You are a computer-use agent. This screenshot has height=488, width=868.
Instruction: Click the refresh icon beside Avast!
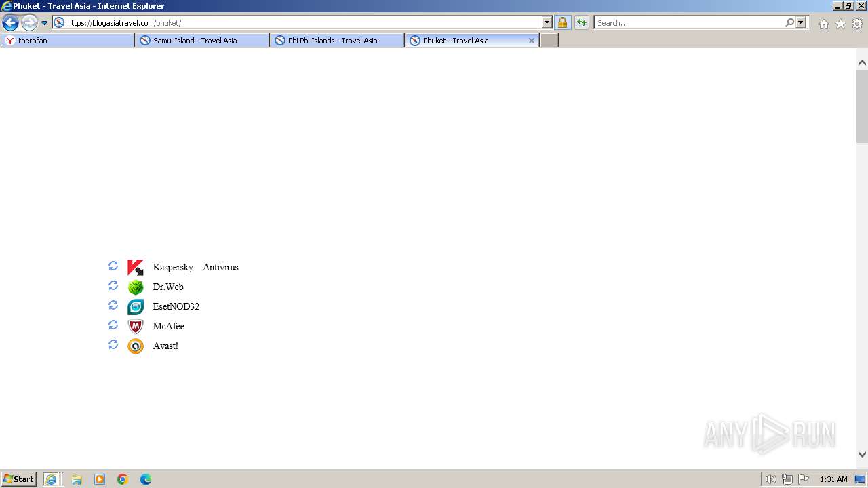(113, 344)
